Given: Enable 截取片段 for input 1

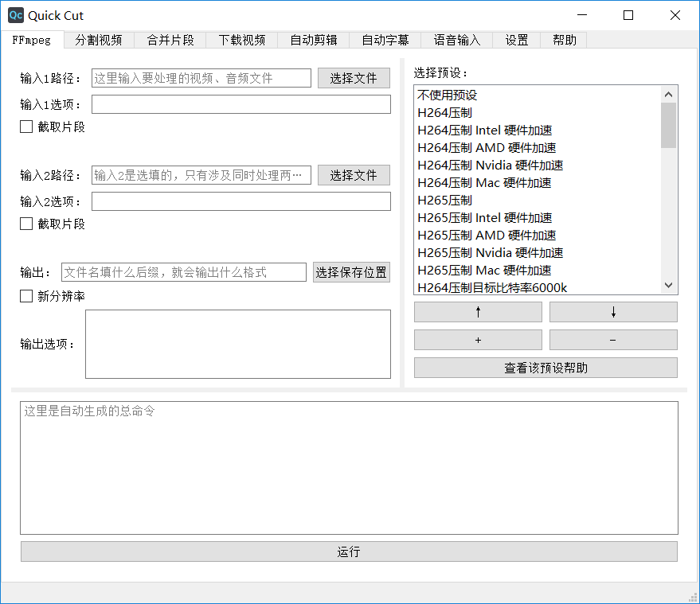Looking at the screenshot, I should pyautogui.click(x=25, y=126).
